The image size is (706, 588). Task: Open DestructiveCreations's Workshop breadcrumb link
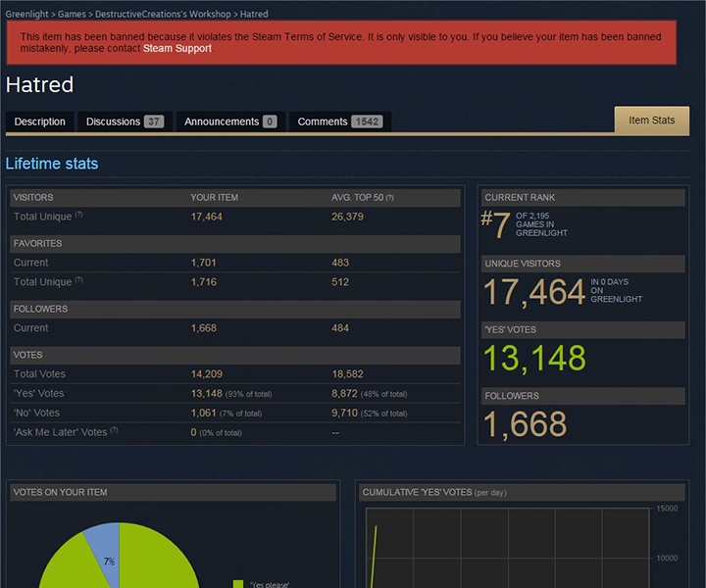coord(162,15)
